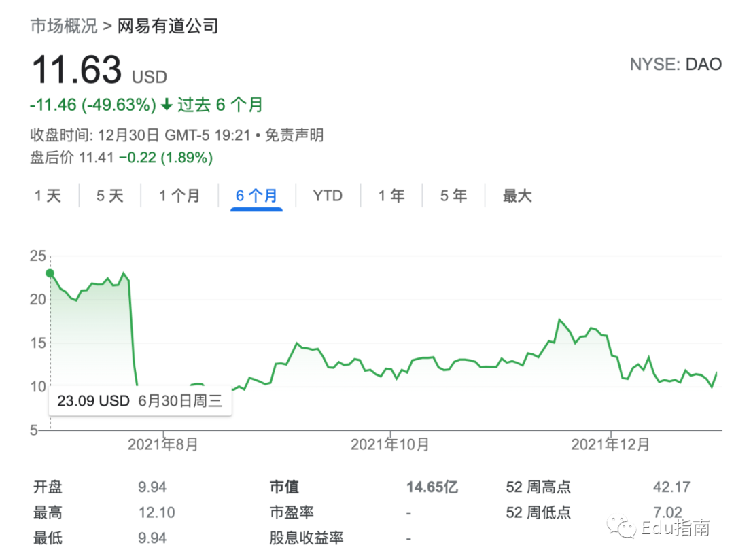Click the green start point on chart
Image resolution: width=734 pixels, height=560 pixels.
pos(50,273)
